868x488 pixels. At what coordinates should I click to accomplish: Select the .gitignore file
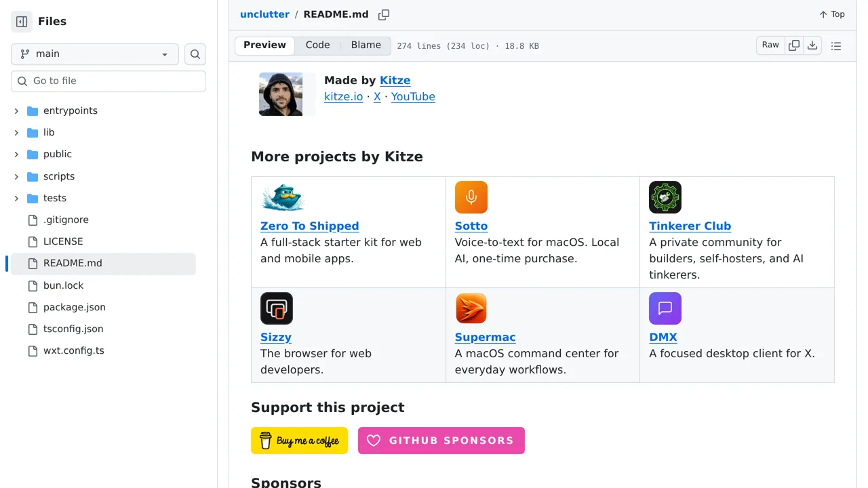point(66,220)
